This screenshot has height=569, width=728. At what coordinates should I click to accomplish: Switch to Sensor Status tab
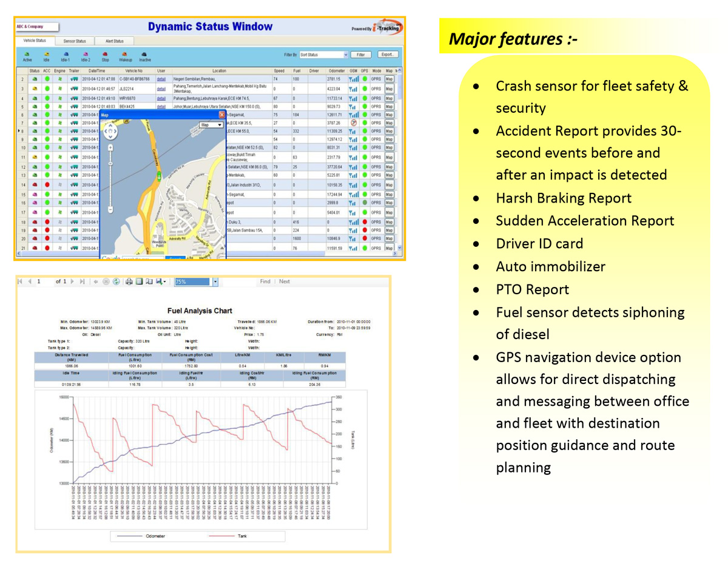75,41
